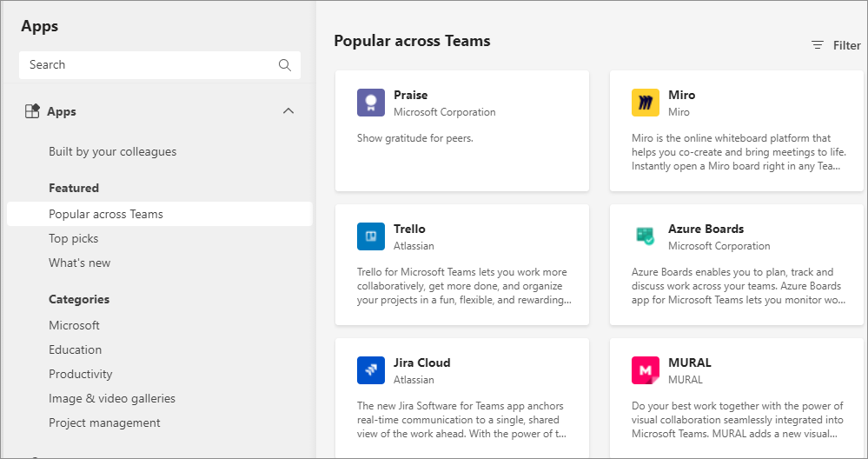
Task: Click the MURAL app icon
Action: [x=646, y=370]
